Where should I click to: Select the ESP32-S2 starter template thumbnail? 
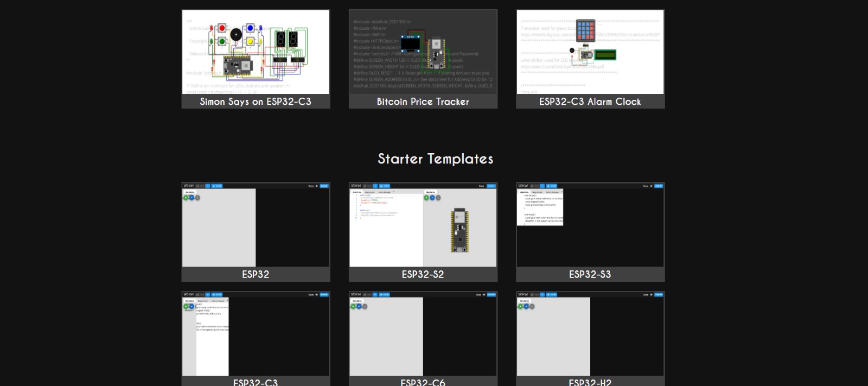423,225
